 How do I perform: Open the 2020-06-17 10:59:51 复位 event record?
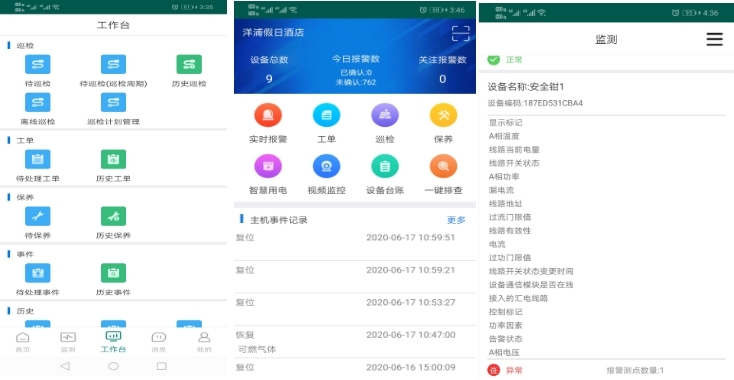point(355,244)
